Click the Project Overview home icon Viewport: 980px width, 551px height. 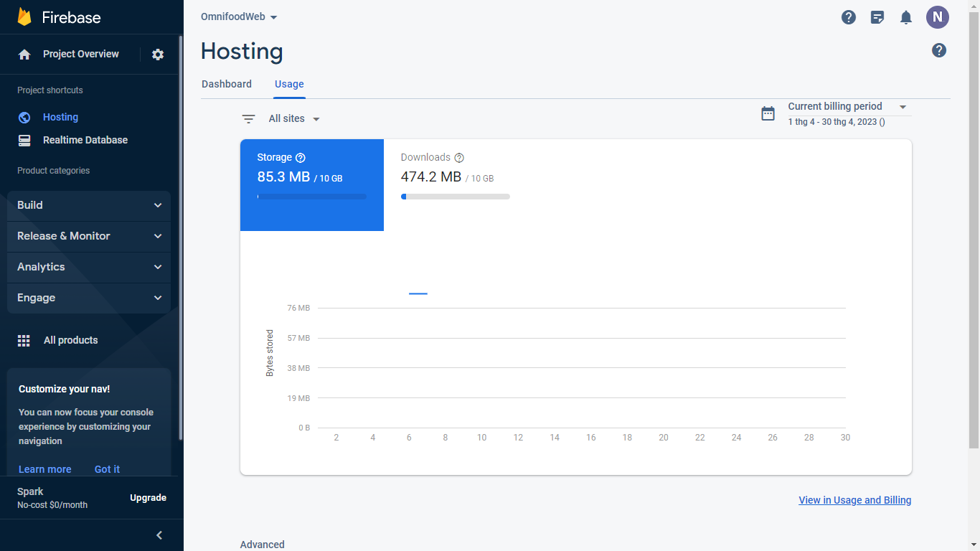point(25,54)
